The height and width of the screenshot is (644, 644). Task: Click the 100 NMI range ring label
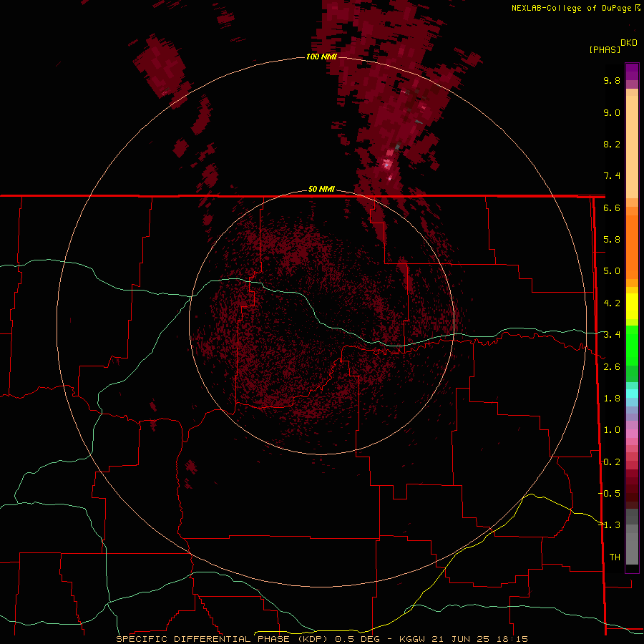321,57
